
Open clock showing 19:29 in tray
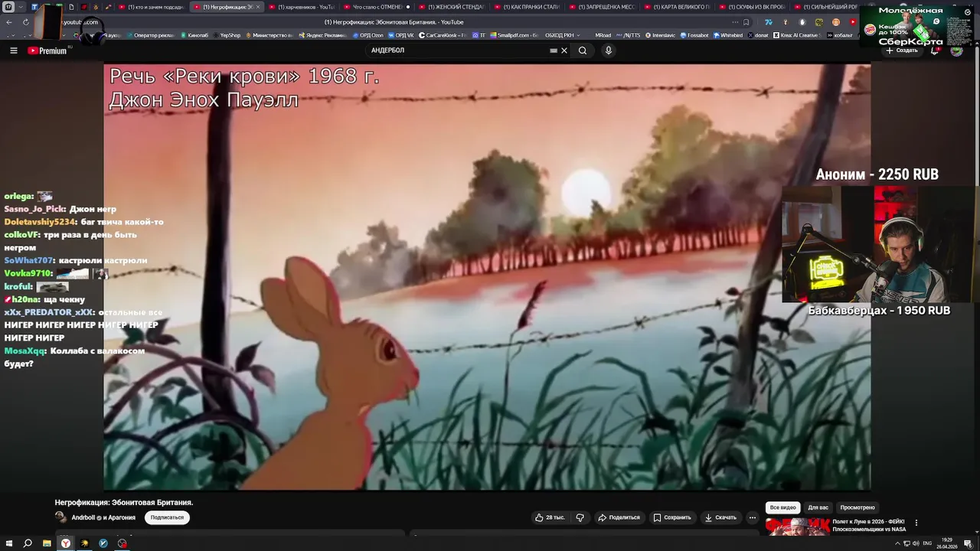point(947,543)
